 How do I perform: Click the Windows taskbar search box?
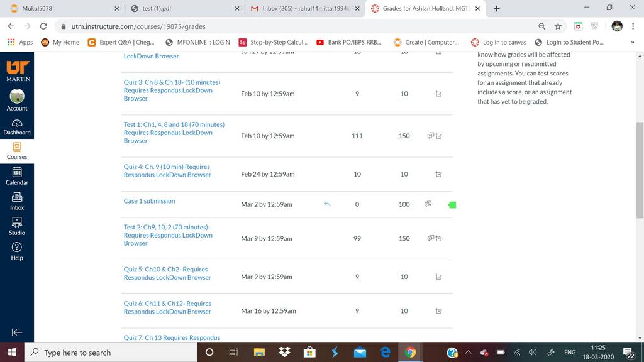(x=111, y=352)
